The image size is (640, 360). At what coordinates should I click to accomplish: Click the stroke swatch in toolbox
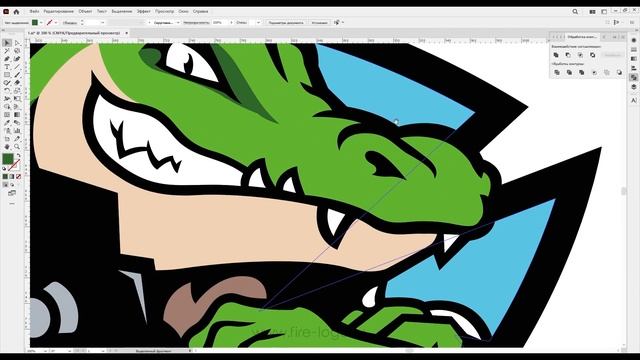14,165
